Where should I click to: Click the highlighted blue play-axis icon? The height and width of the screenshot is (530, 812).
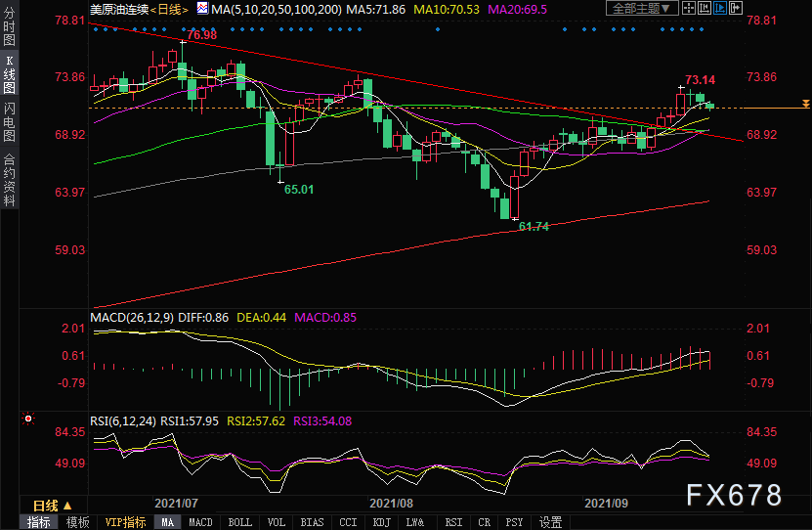click(x=720, y=8)
